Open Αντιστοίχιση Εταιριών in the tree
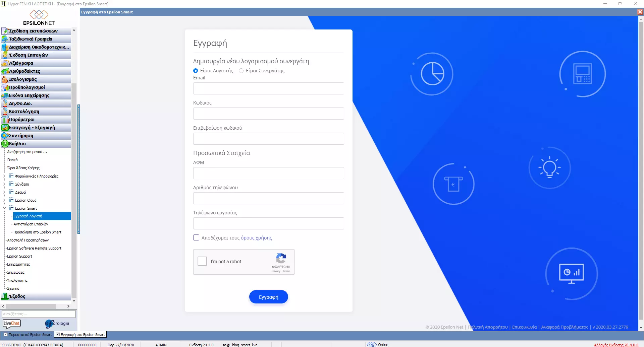This screenshot has width=644, height=347. tap(31, 224)
